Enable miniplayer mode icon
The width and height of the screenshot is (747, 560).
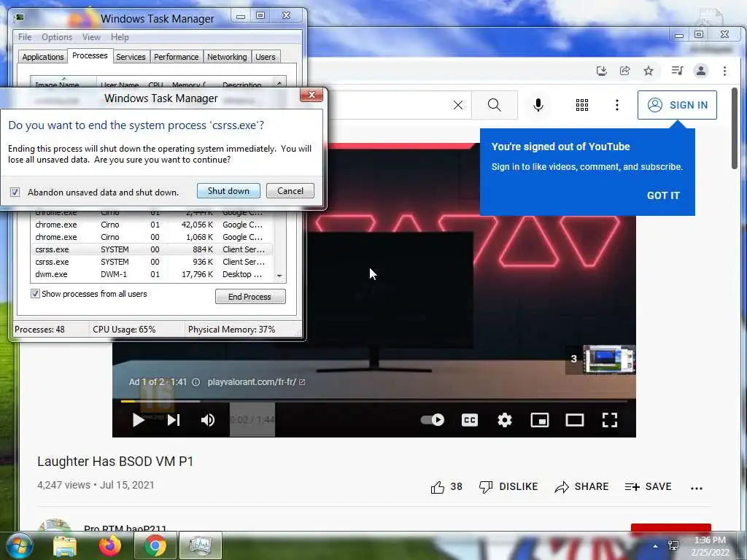(x=540, y=419)
